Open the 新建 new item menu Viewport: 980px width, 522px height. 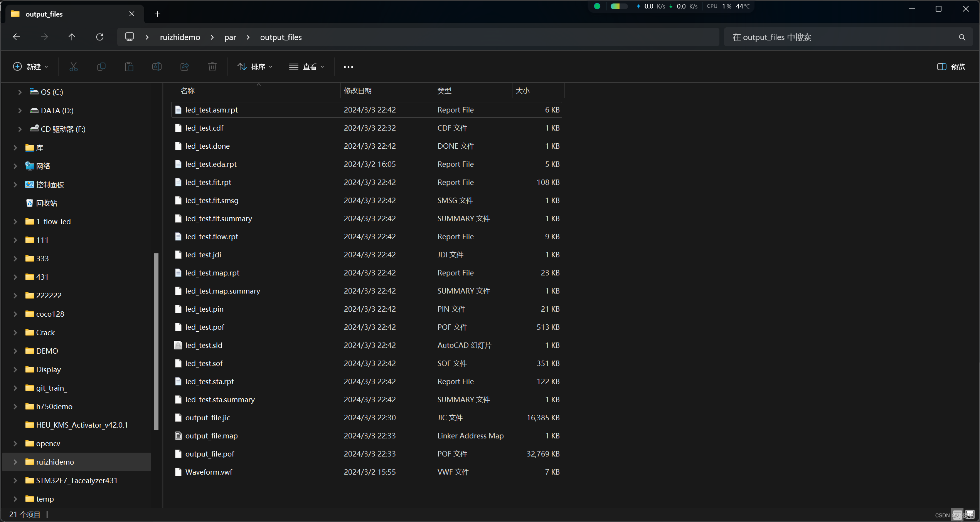point(31,67)
